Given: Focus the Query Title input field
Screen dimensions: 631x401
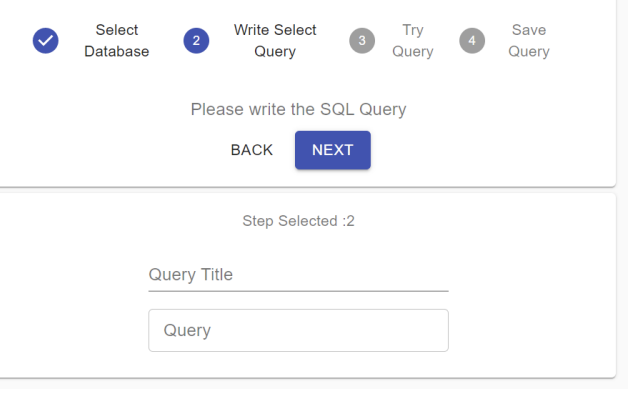Looking at the screenshot, I should coord(299,275).
